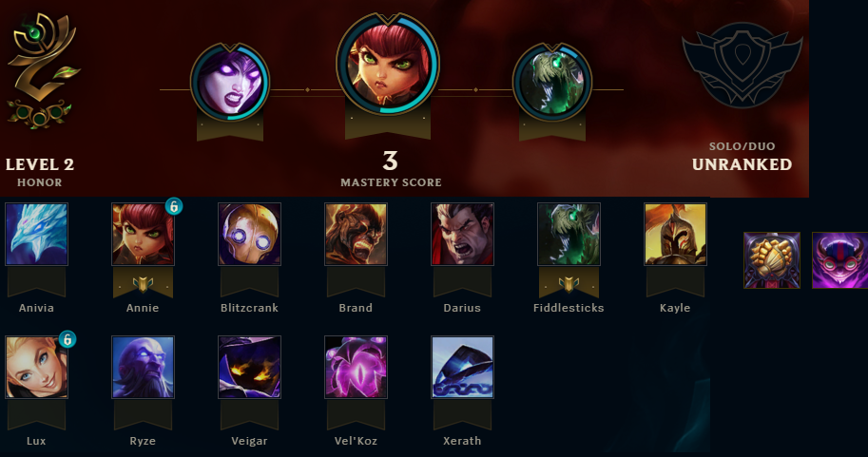Click the Mastery Score number 3
This screenshot has width=868, height=457.
coord(391,161)
